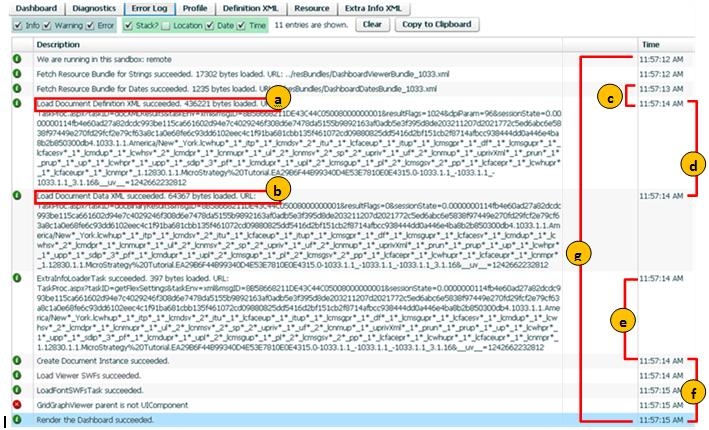
Task: Select 'We are running in this sandbox: remote'
Action: coord(104,59)
